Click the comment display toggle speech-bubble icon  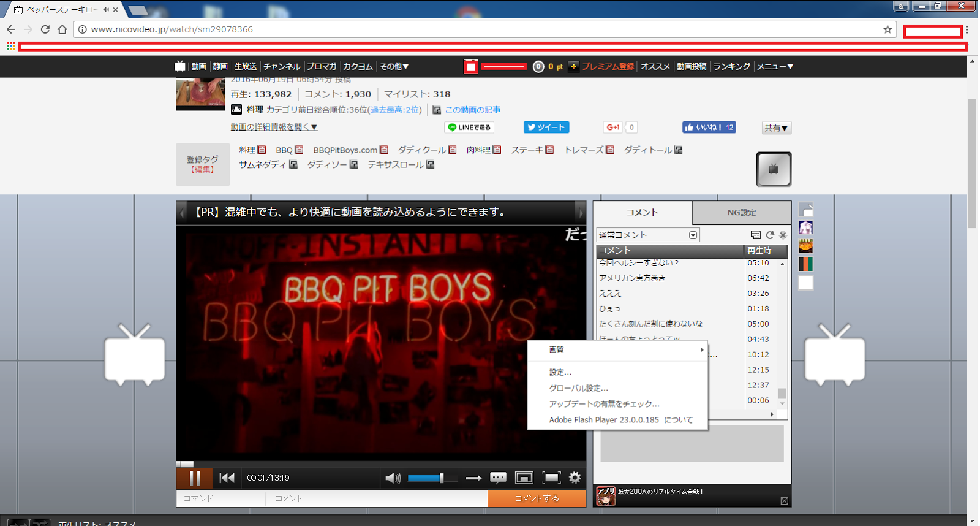498,478
